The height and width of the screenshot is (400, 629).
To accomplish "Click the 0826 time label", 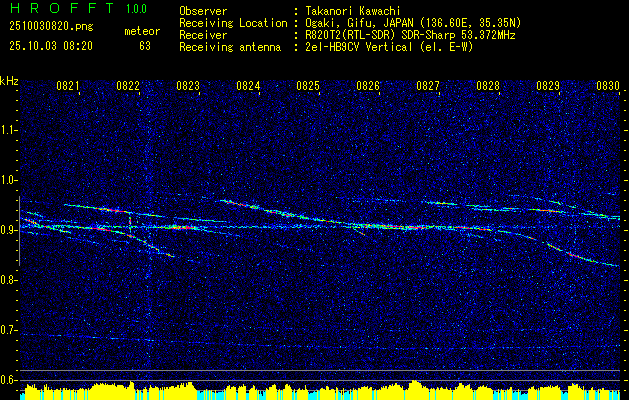I will [368, 85].
